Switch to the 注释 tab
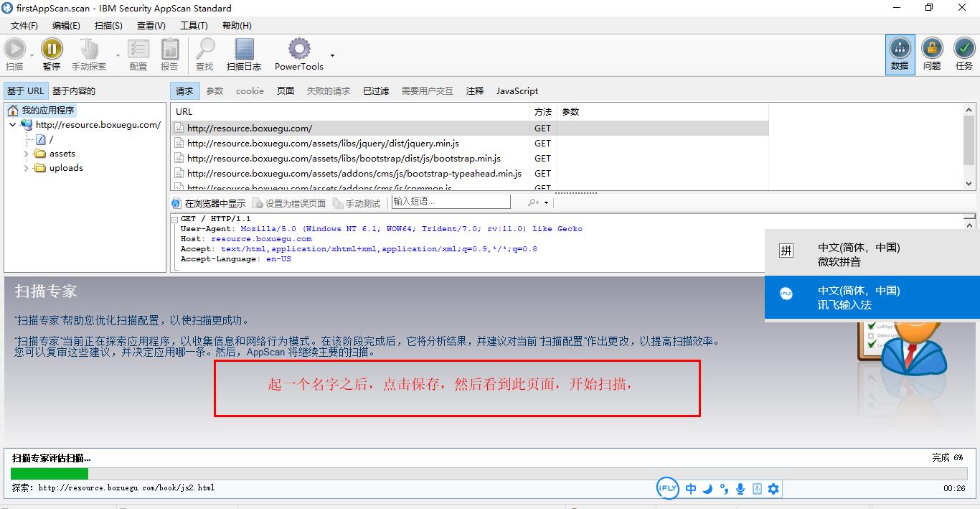This screenshot has height=509, width=980. click(475, 90)
